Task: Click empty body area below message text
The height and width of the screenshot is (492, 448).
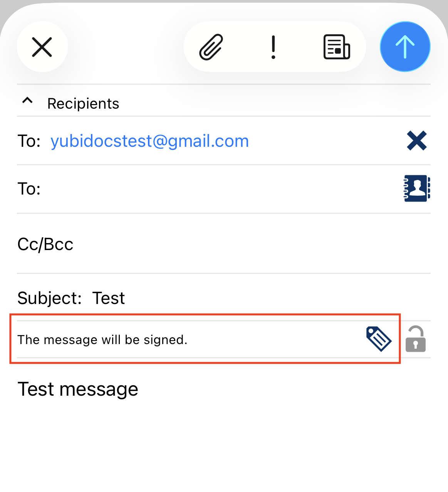Action: click(223, 447)
